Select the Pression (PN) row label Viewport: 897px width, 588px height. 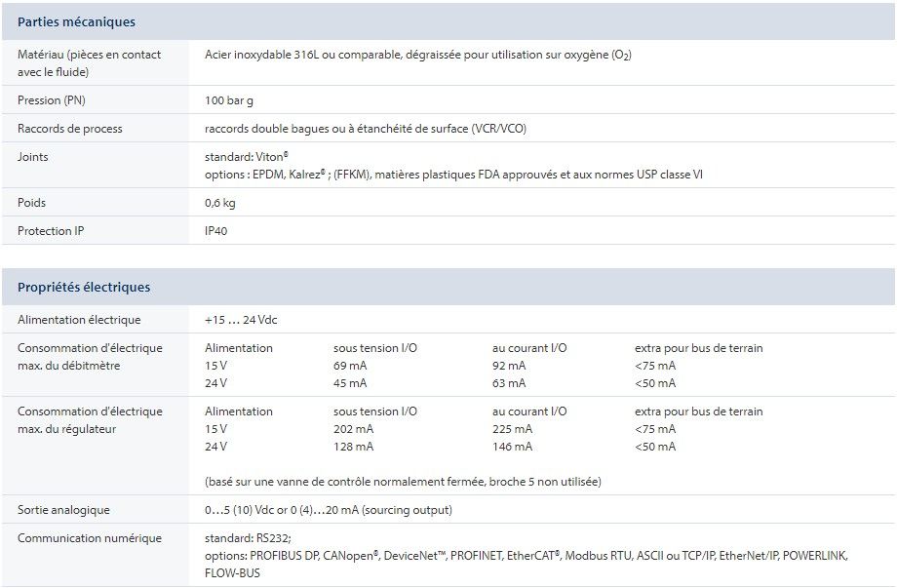coord(52,100)
